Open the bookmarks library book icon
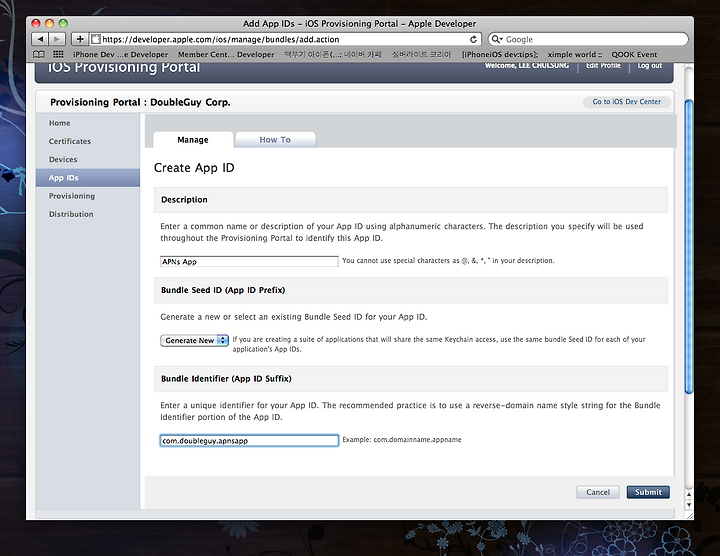 point(39,54)
